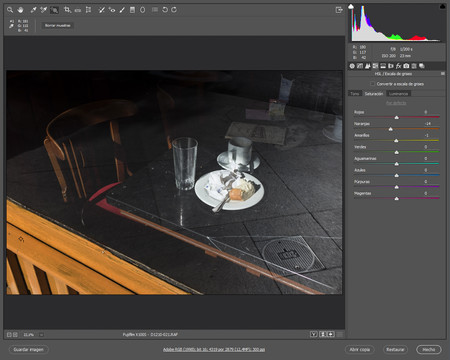Open workflow options link Adobe RGB

(214, 349)
